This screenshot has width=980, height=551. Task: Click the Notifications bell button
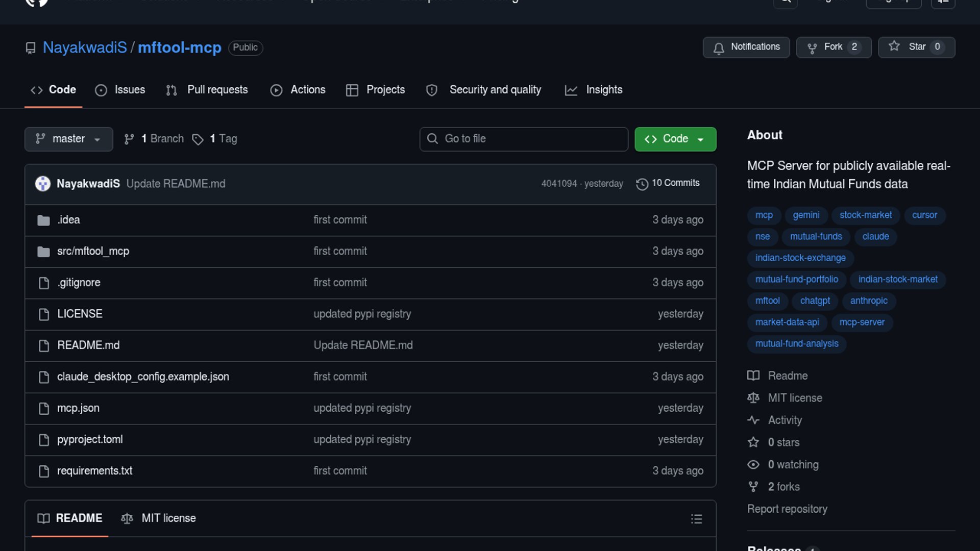point(746,47)
